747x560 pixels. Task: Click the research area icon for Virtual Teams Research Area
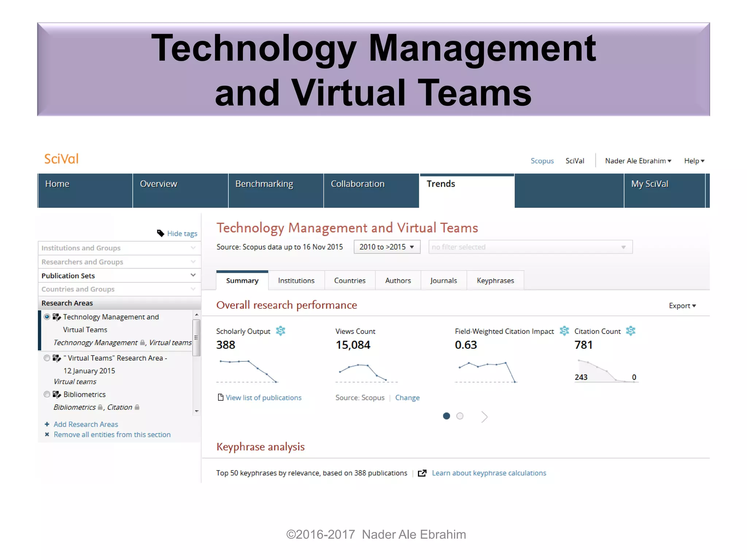57,358
